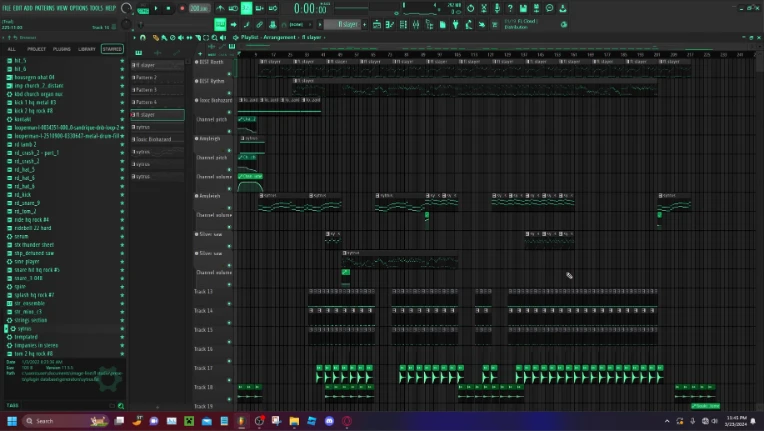Expand the fl slayer arrangement breadcrumb arrow
The image size is (764, 431).
(325, 37)
